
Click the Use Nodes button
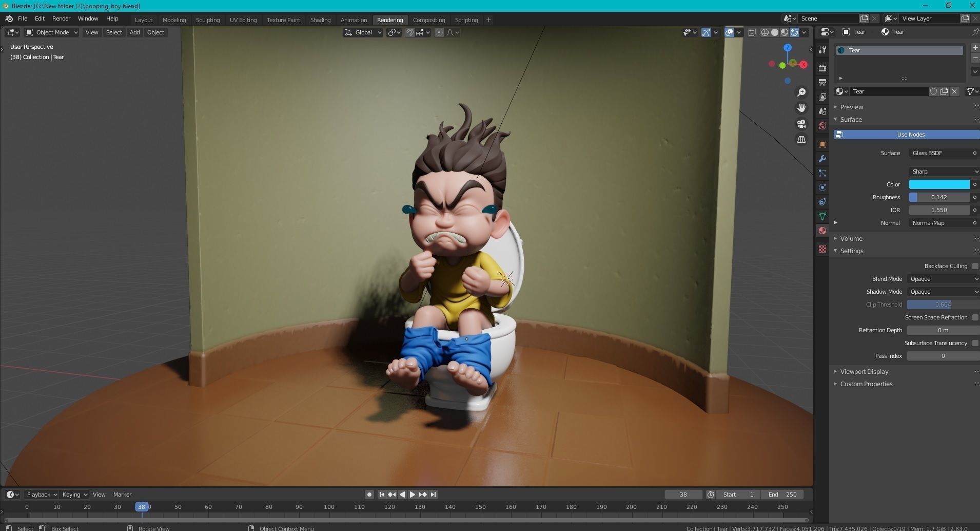tap(907, 135)
